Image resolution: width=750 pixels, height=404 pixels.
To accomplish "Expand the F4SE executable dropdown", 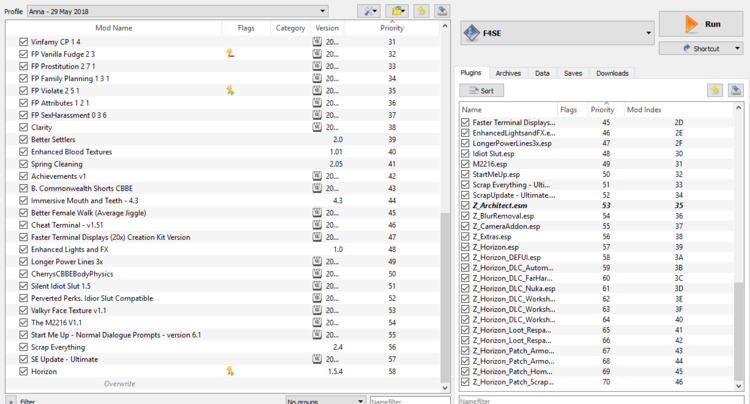I will point(648,33).
